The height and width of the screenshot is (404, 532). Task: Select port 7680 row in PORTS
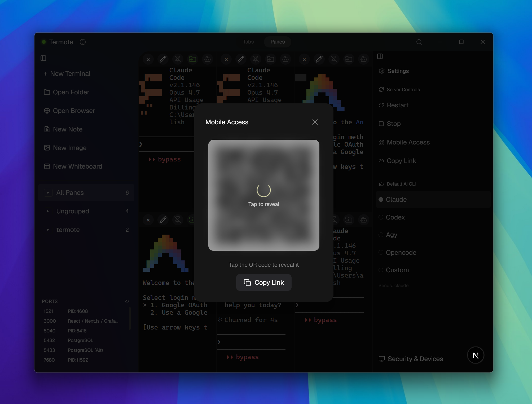[85, 360]
